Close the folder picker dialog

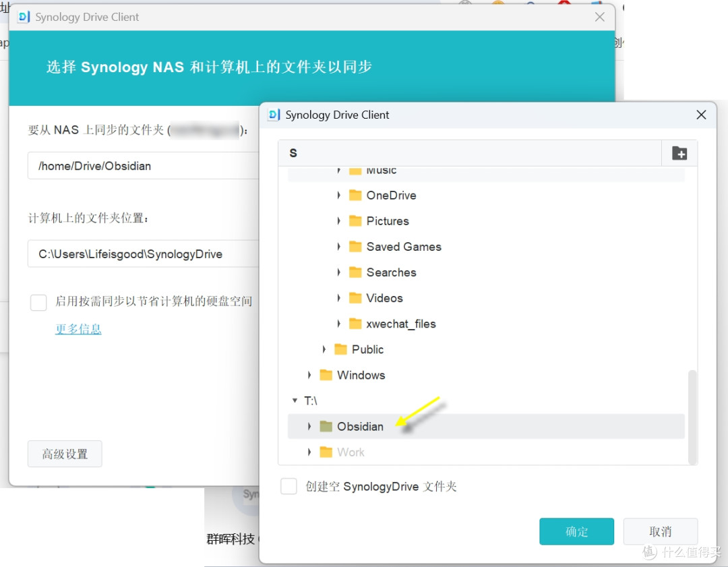pos(701,115)
